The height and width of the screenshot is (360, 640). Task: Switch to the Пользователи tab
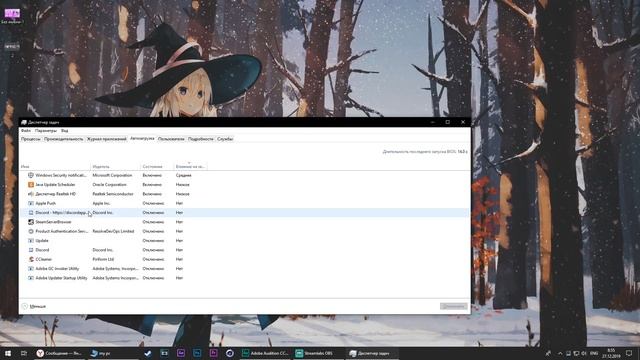[x=171, y=139]
